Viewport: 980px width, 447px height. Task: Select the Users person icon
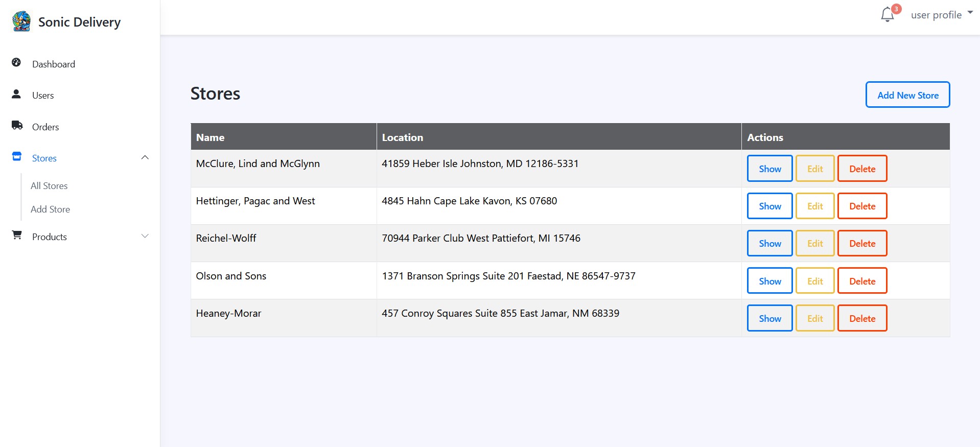(16, 93)
